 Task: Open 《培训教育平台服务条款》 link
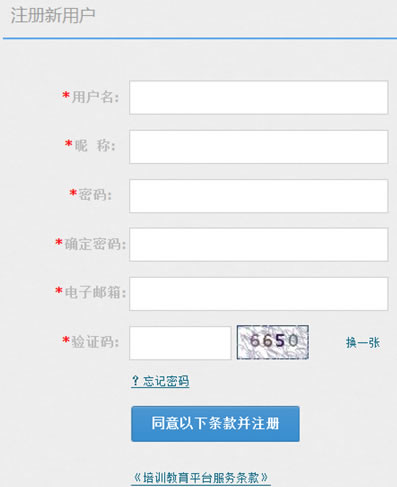click(201, 478)
